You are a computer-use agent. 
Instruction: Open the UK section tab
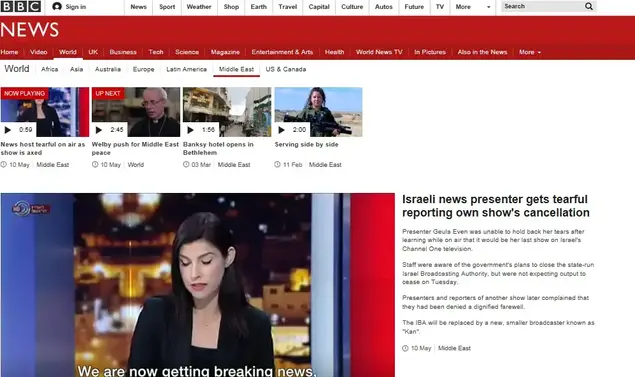[x=93, y=52]
